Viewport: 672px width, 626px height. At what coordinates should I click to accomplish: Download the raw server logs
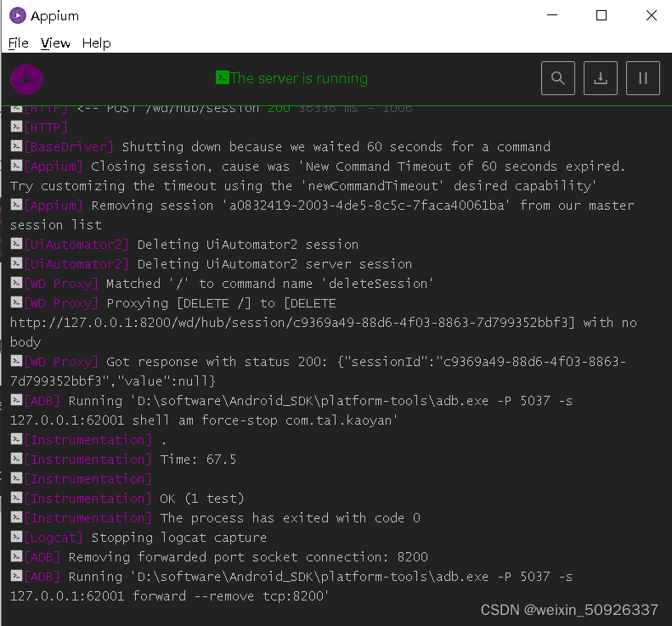click(x=600, y=78)
